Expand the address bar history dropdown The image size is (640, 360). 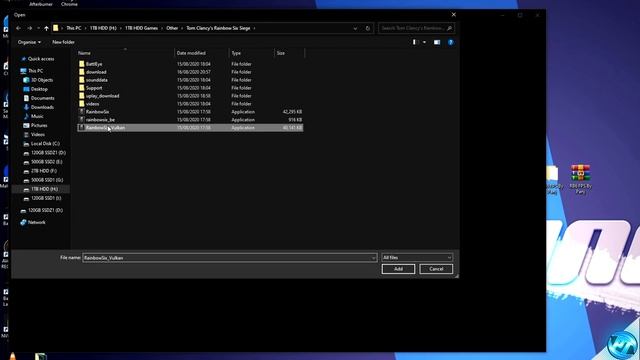pyautogui.click(x=355, y=28)
